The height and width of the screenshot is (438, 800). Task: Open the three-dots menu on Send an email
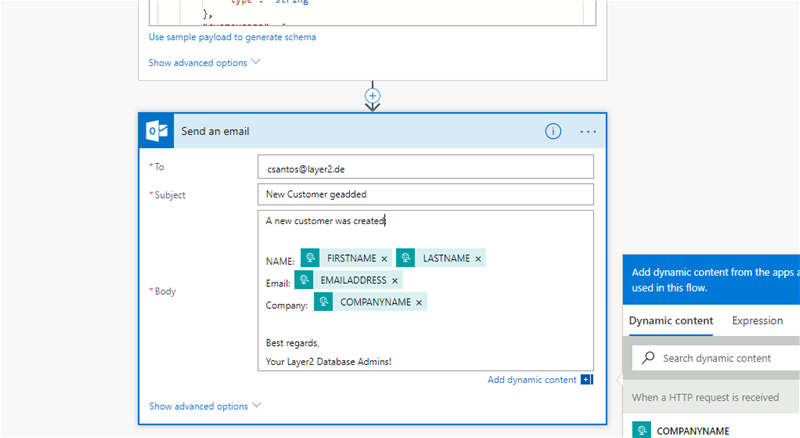[x=587, y=131]
